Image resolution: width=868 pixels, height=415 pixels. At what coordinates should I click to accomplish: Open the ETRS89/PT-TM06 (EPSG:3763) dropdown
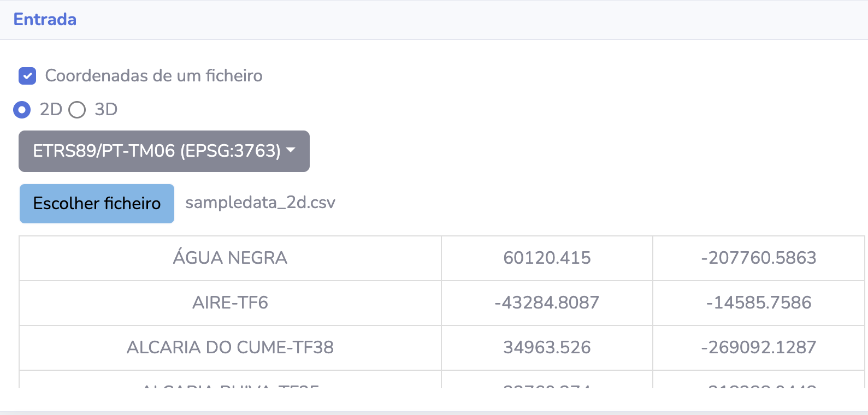(x=164, y=151)
